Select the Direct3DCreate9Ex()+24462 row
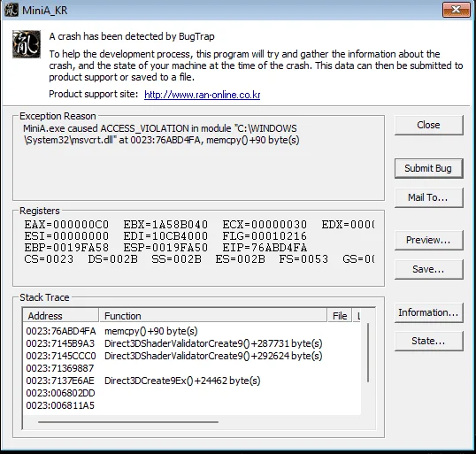The width and height of the screenshot is (476, 454). point(193,381)
